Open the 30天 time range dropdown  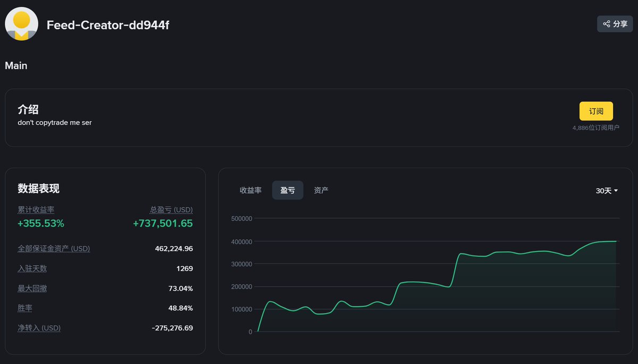click(607, 191)
